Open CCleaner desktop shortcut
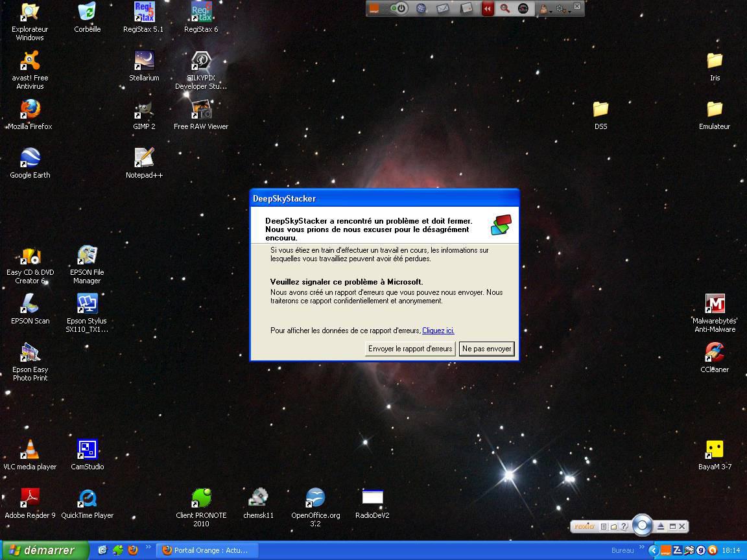This screenshot has width=747, height=560. (715, 358)
